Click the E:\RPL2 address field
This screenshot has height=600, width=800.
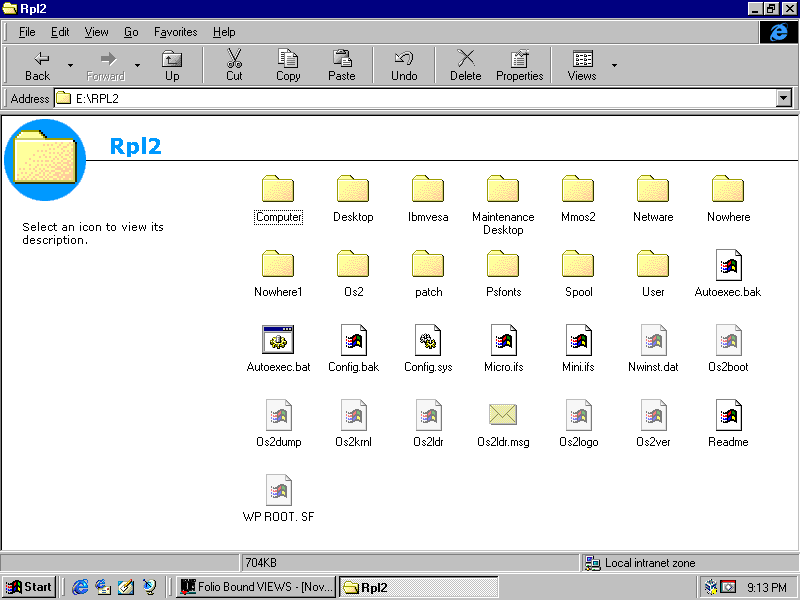(x=415, y=98)
